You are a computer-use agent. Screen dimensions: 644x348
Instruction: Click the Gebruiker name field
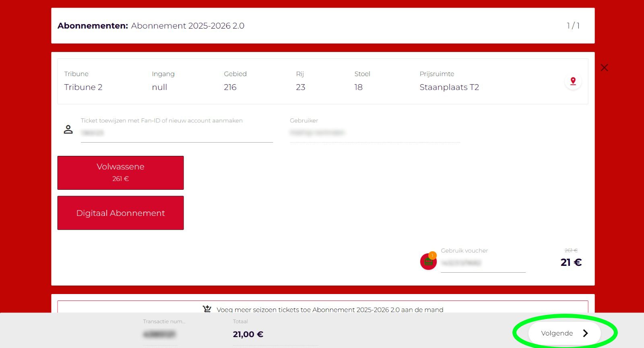374,133
